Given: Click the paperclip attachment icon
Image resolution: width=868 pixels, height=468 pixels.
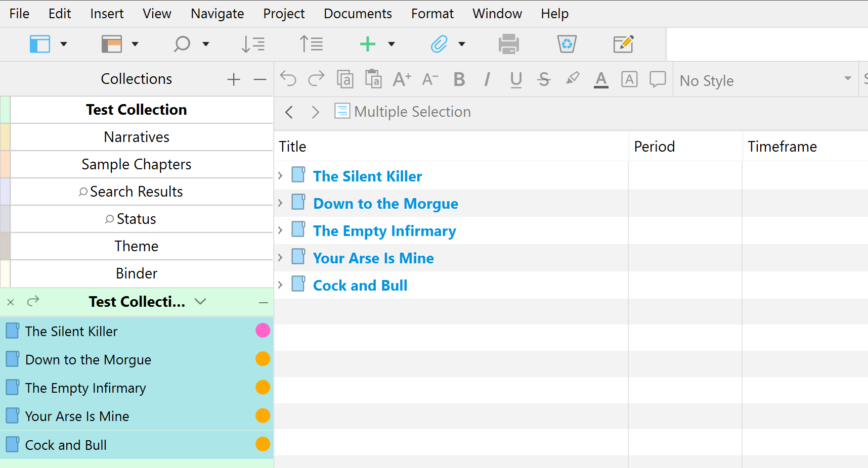Looking at the screenshot, I should pos(439,44).
